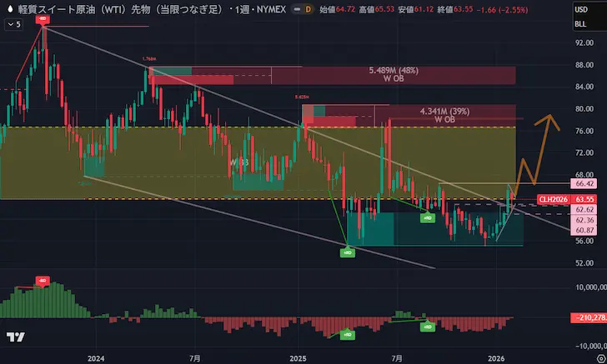The height and width of the screenshot is (364, 607).
Task: Select the 5.489M (48%) W OB red zone
Action: coord(392,75)
